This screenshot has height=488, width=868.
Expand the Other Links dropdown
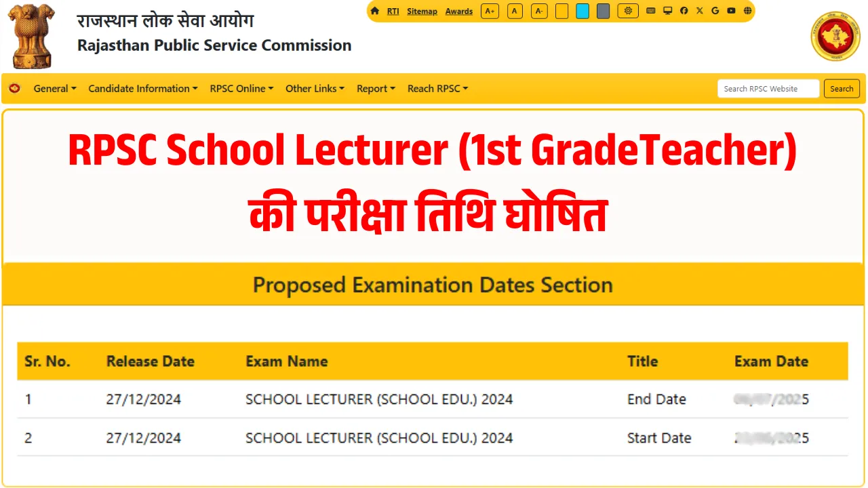pos(315,88)
